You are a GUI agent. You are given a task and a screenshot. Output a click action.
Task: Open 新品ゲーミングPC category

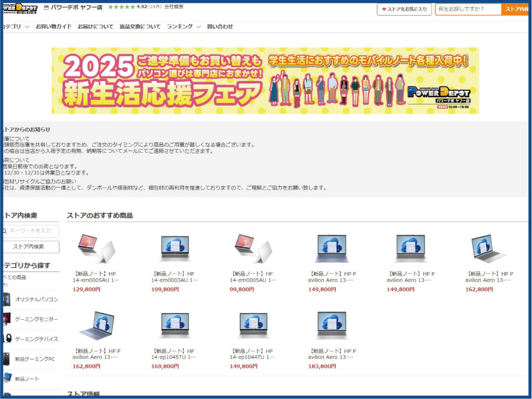point(35,359)
